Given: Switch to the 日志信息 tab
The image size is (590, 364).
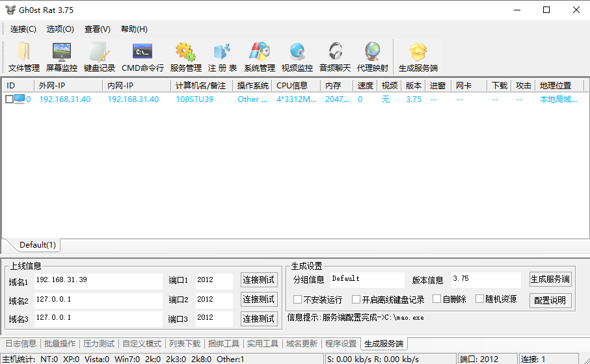Looking at the screenshot, I should (21, 344).
